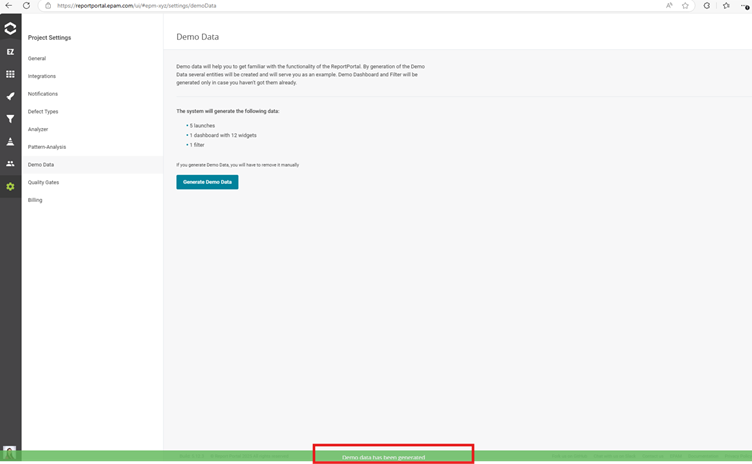
Task: Click the manual removal warning note
Action: pyautogui.click(x=237, y=165)
